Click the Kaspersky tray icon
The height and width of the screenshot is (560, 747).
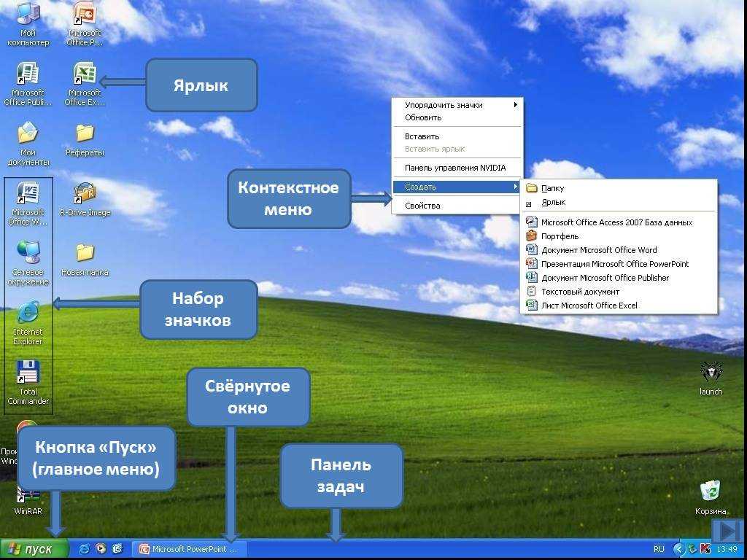tap(705, 549)
